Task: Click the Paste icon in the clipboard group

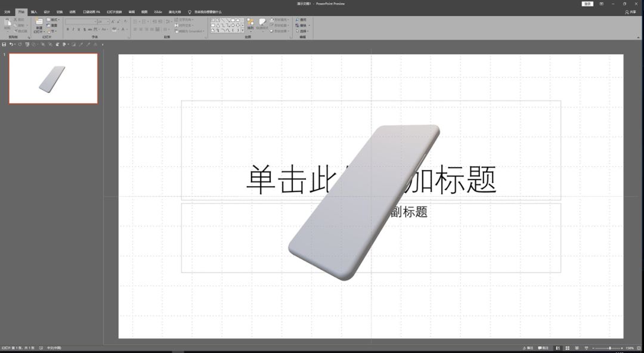Action: pyautogui.click(x=7, y=23)
